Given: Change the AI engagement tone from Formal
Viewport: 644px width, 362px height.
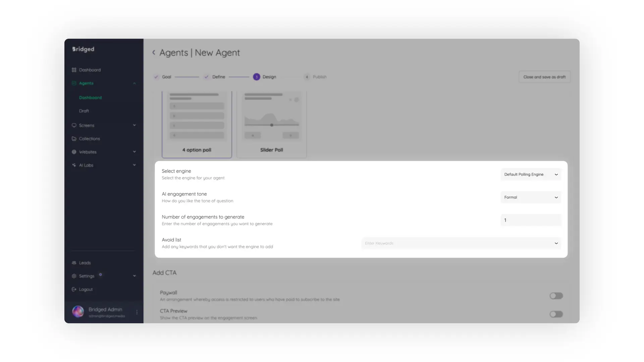Looking at the screenshot, I should point(531,197).
